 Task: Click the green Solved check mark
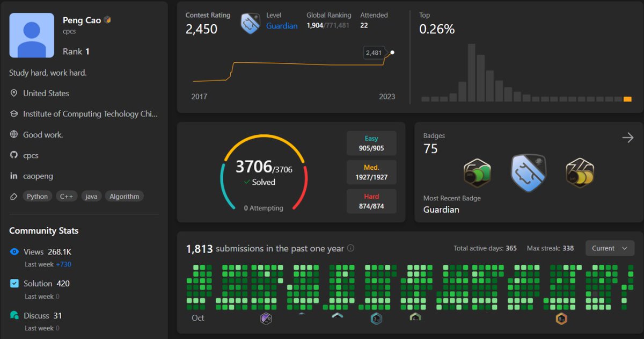[247, 182]
